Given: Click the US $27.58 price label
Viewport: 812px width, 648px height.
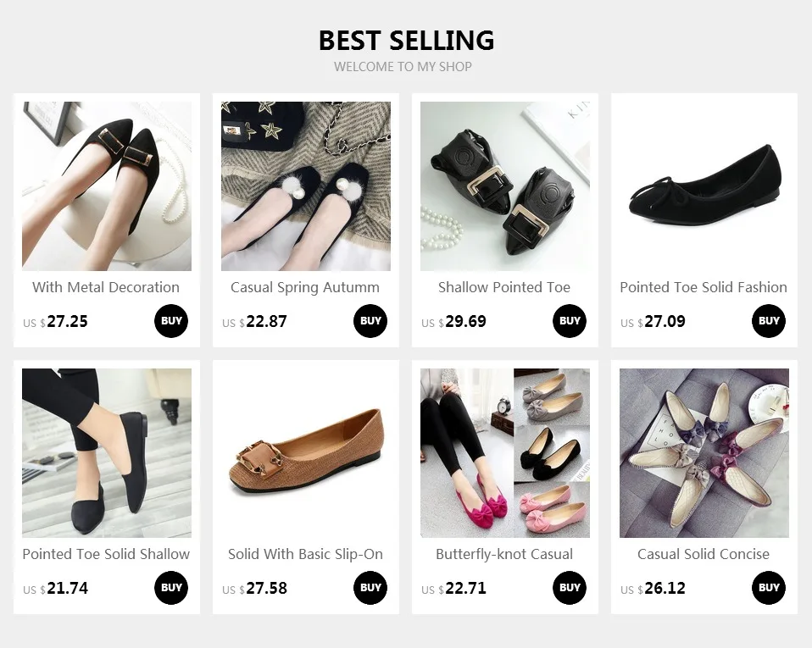Looking at the screenshot, I should pos(254,589).
